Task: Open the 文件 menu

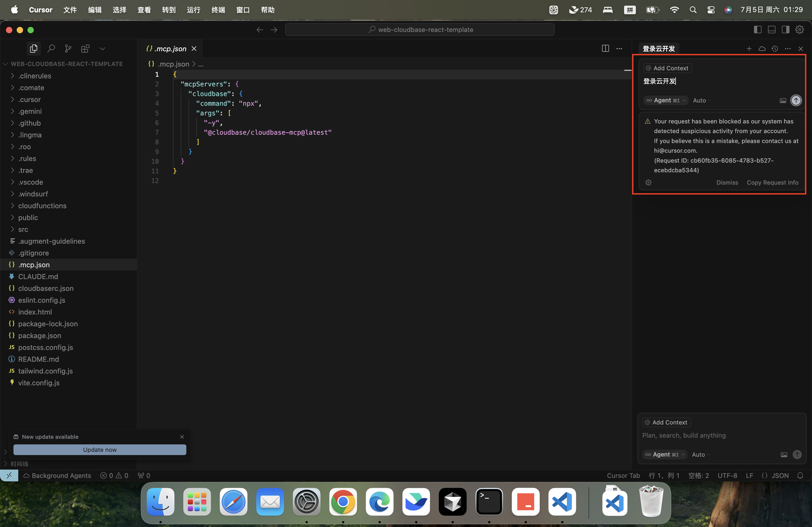Action: point(70,10)
